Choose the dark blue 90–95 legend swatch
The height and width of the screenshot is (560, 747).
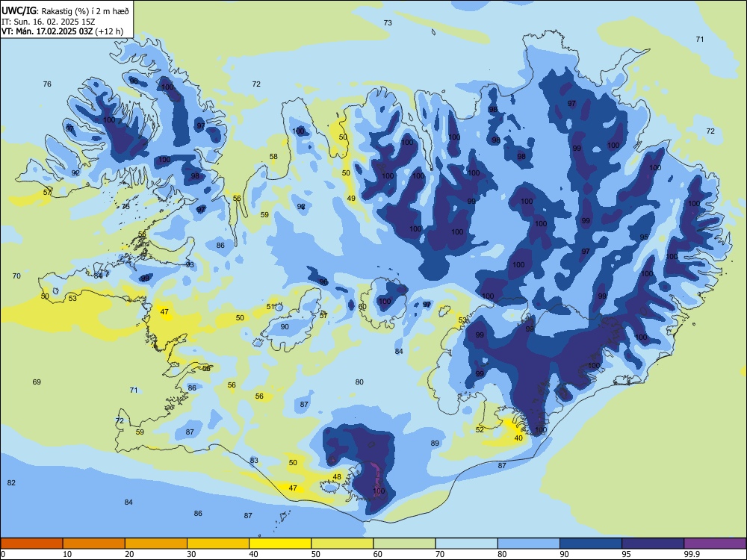coord(591,544)
